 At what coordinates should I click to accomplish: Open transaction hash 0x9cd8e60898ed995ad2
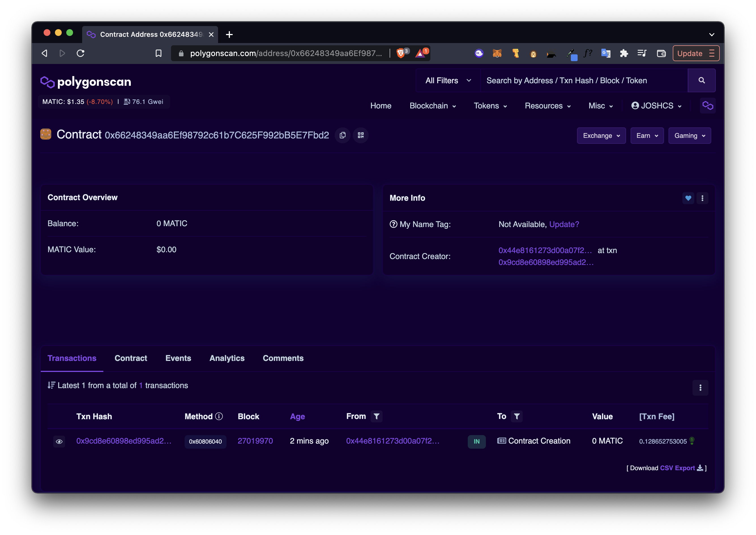(x=123, y=441)
